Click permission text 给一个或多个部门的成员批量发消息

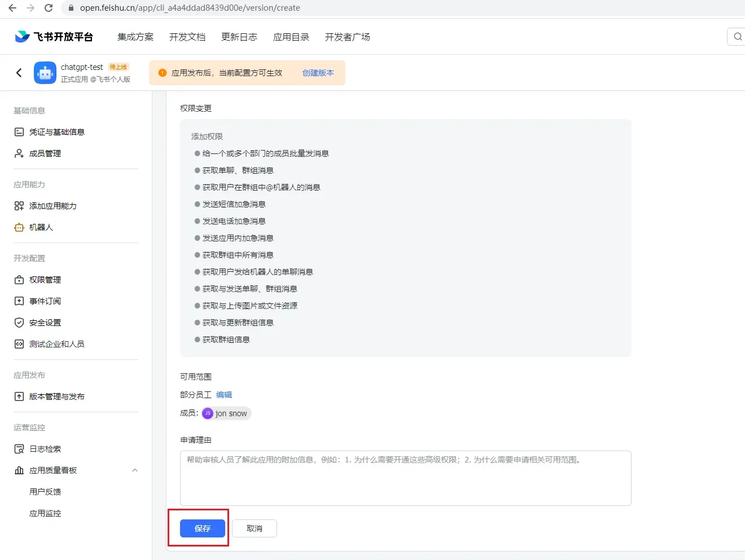pos(265,153)
